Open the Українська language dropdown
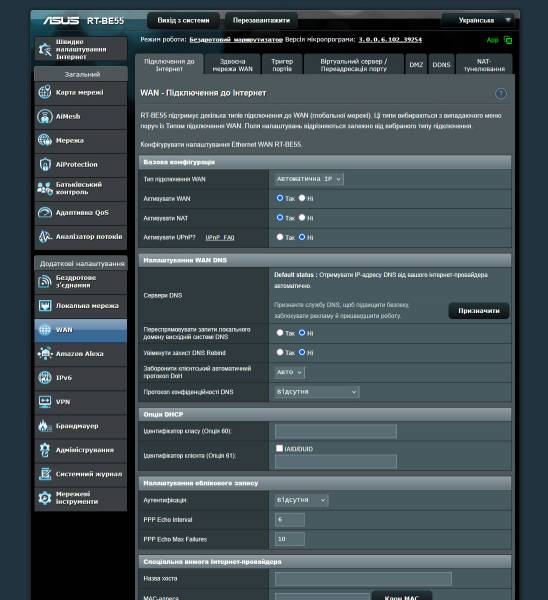This screenshot has height=600, width=548. 480,20
